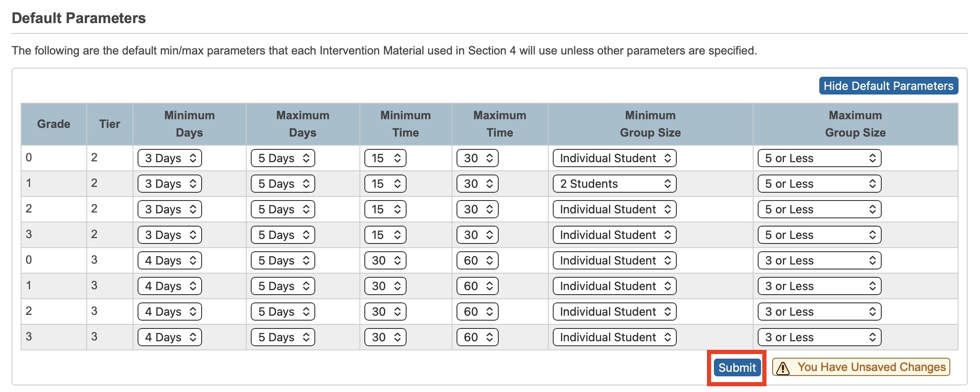Open Maximum Group Size dropdown for Grade 0 Tier 3
The height and width of the screenshot is (392, 980).
(x=819, y=260)
